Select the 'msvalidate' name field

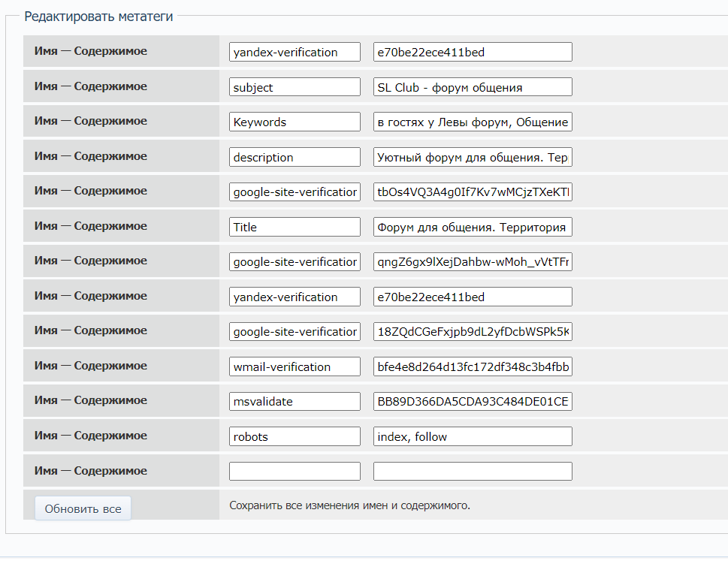pos(295,402)
